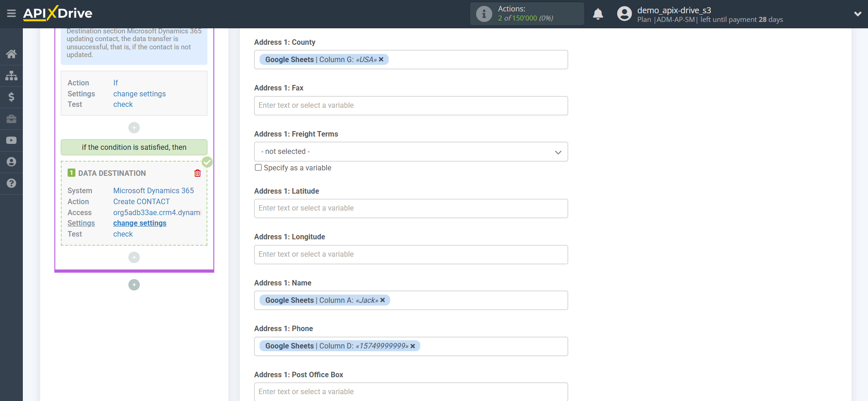
Task: Add step below Data Destination block
Action: (x=134, y=257)
